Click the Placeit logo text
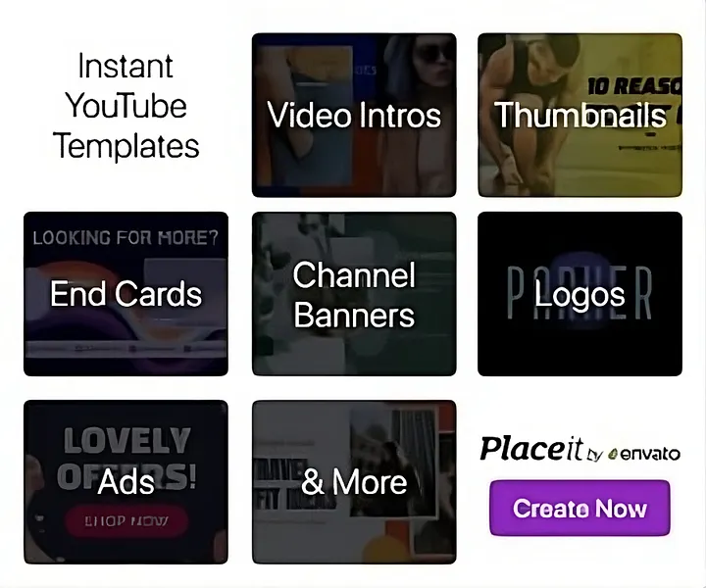Viewport: 706px width, 588px height. [x=531, y=449]
